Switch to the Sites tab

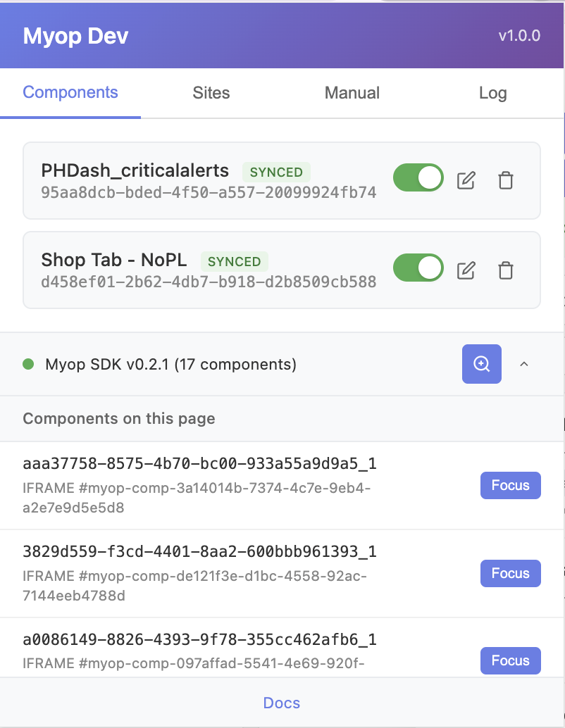point(211,93)
